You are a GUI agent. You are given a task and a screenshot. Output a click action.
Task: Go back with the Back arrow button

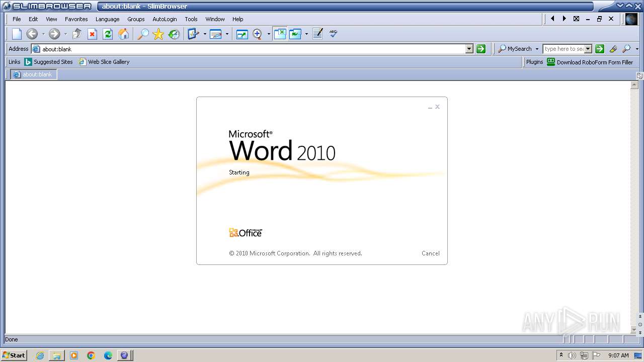point(32,34)
